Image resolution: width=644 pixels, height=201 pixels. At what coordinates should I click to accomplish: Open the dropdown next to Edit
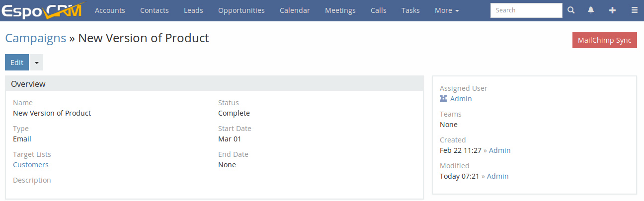pyautogui.click(x=37, y=63)
